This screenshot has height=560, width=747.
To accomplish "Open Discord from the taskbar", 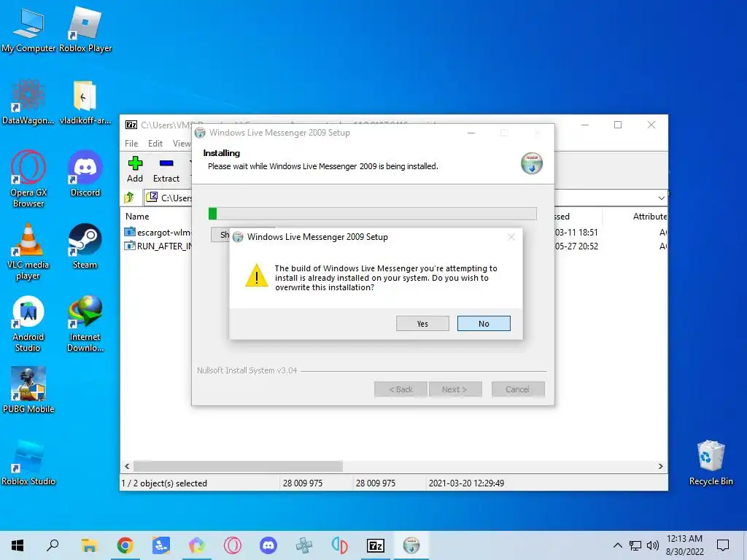I will pos(268,545).
